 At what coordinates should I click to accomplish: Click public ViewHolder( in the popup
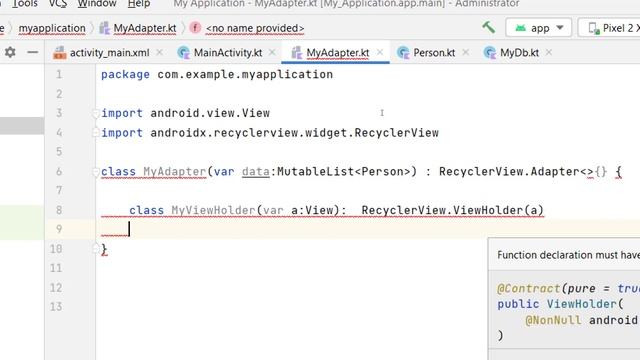[560, 304]
